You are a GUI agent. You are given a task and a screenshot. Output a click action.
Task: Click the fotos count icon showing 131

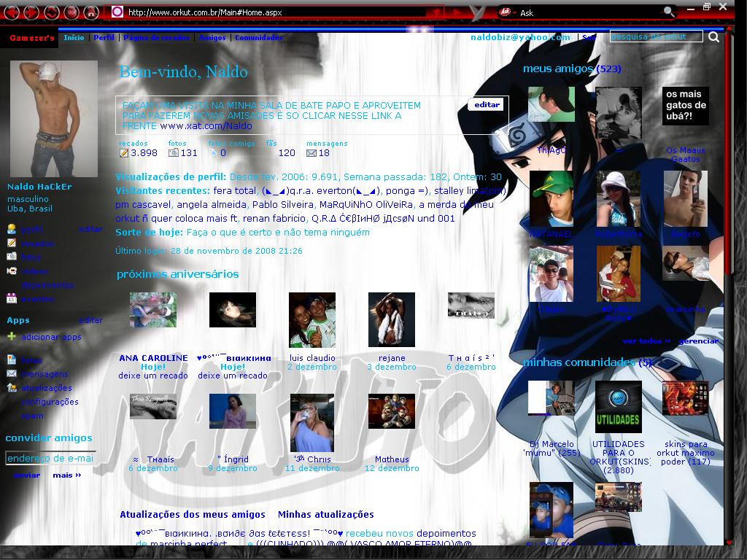[174, 153]
